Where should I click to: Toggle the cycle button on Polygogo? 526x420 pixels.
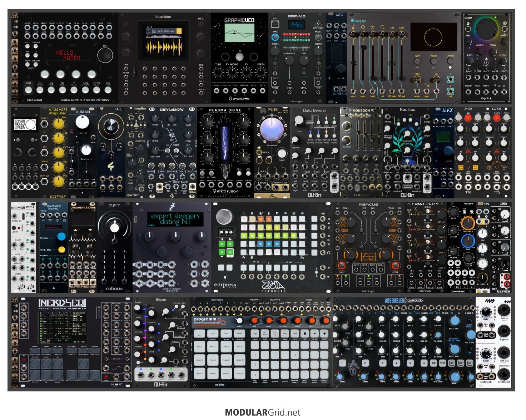coord(417,61)
